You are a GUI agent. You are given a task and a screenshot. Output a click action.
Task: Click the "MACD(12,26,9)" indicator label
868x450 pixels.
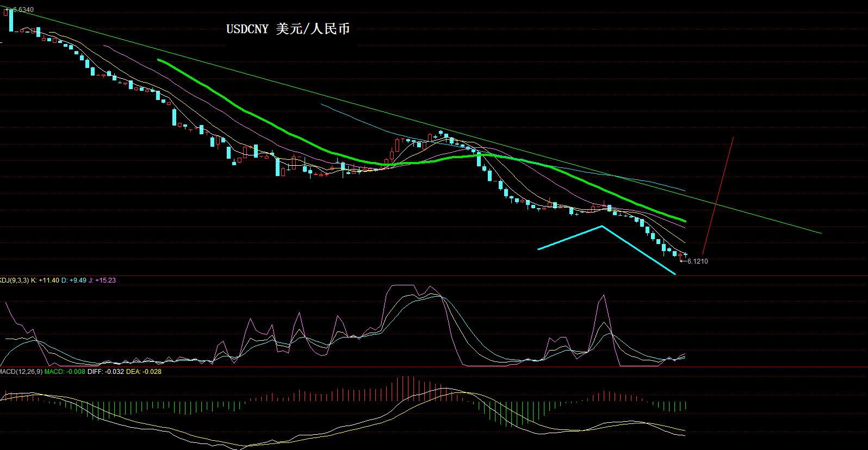click(21, 372)
